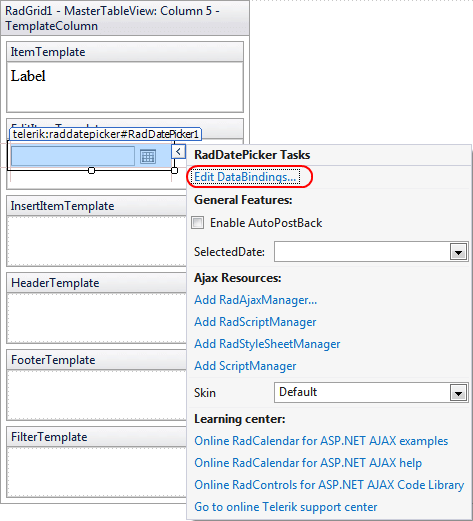
Task: Click the FilterTemplate header
Action: (x=97, y=437)
